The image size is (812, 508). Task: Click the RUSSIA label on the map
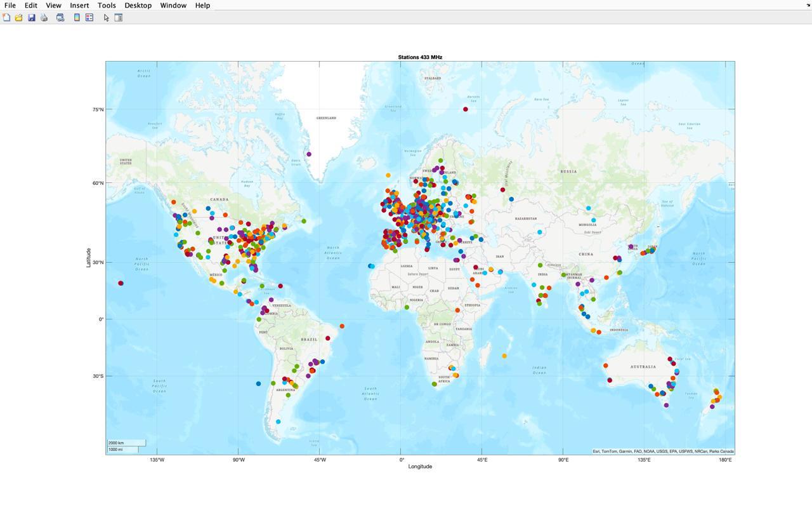(x=568, y=171)
